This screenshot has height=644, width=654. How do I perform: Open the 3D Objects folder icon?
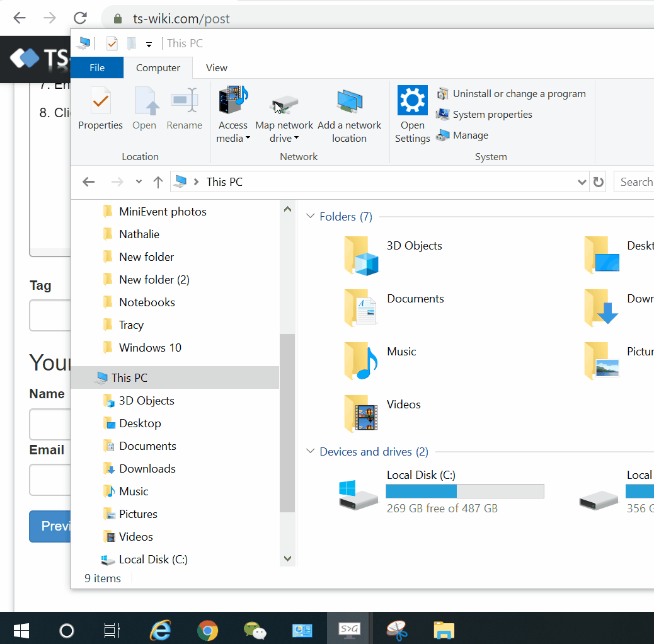tap(362, 255)
